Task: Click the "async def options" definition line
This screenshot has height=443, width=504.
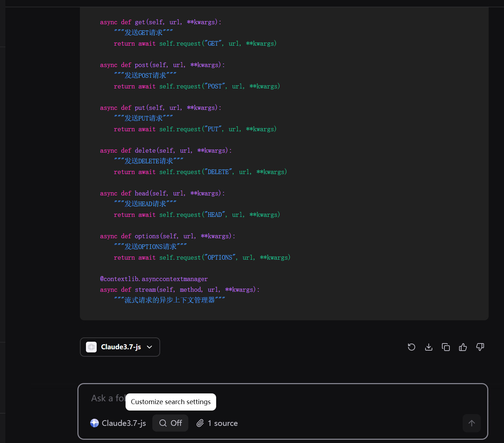Action: [167, 236]
